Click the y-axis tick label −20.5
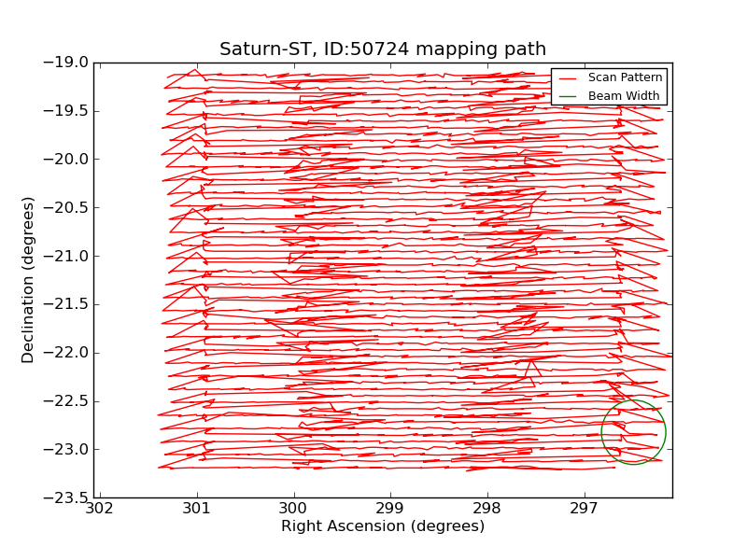The height and width of the screenshot is (560, 747). 65,207
